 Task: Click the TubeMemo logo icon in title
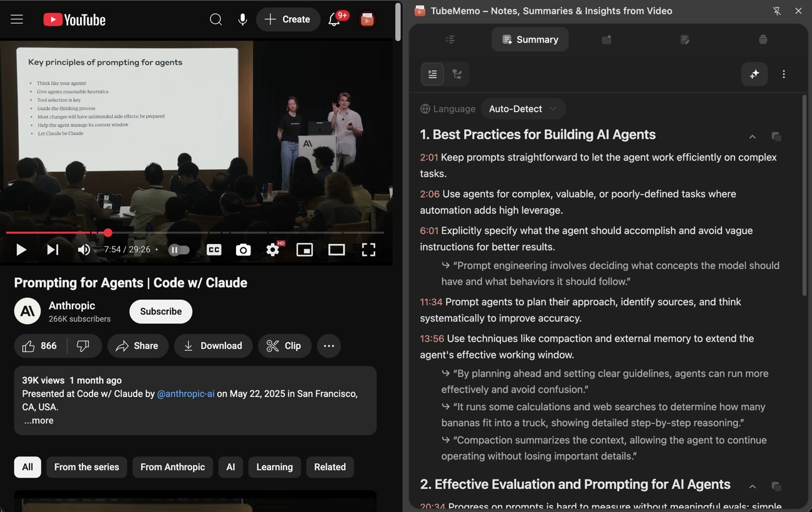(x=420, y=11)
